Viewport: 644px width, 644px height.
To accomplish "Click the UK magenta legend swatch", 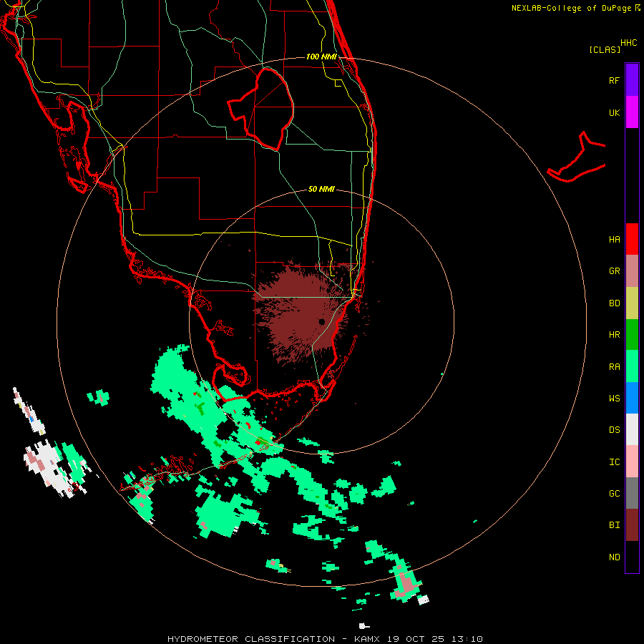I will [632, 112].
